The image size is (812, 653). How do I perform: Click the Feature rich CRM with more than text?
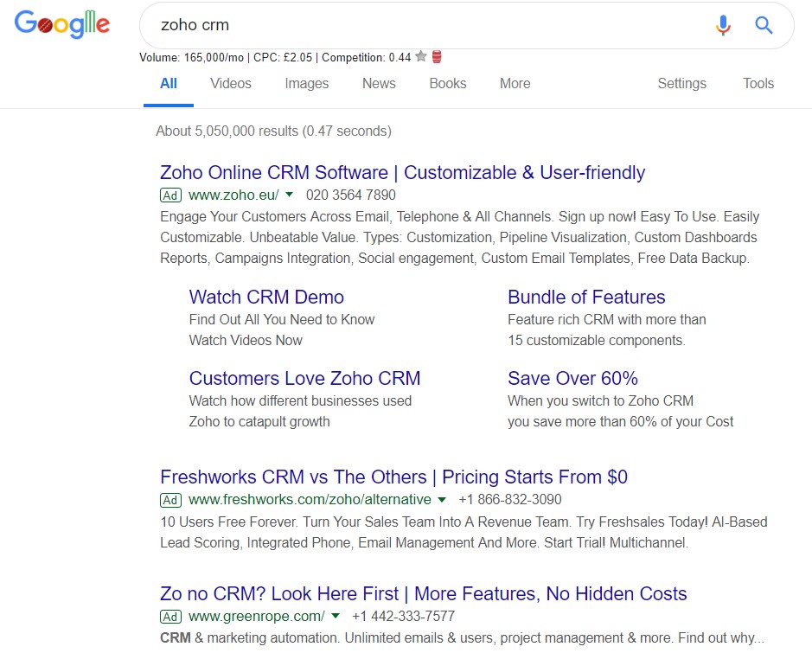(607, 319)
